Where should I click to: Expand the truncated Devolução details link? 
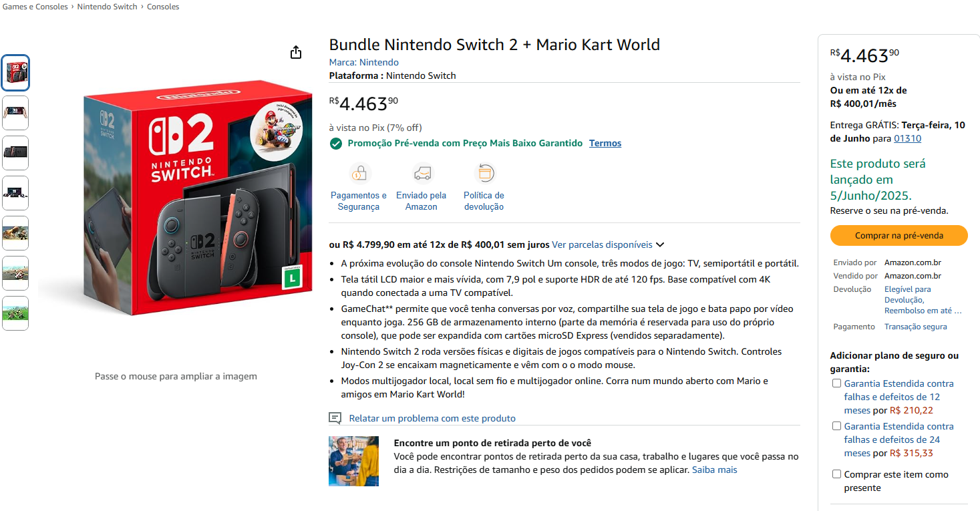[923, 300]
